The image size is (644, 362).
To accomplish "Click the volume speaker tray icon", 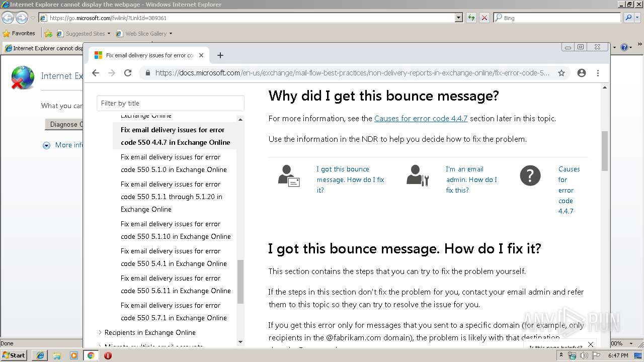I will click(x=584, y=355).
